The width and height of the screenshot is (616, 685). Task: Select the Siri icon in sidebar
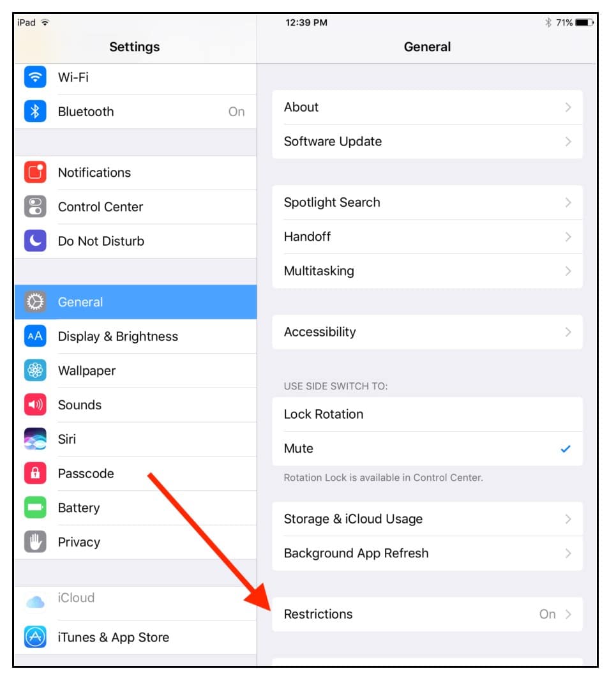click(x=35, y=439)
